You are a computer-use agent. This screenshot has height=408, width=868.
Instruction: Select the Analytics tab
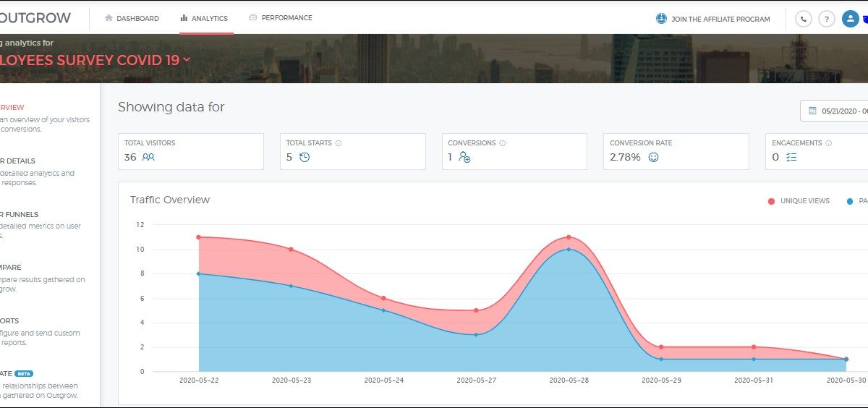coord(205,18)
